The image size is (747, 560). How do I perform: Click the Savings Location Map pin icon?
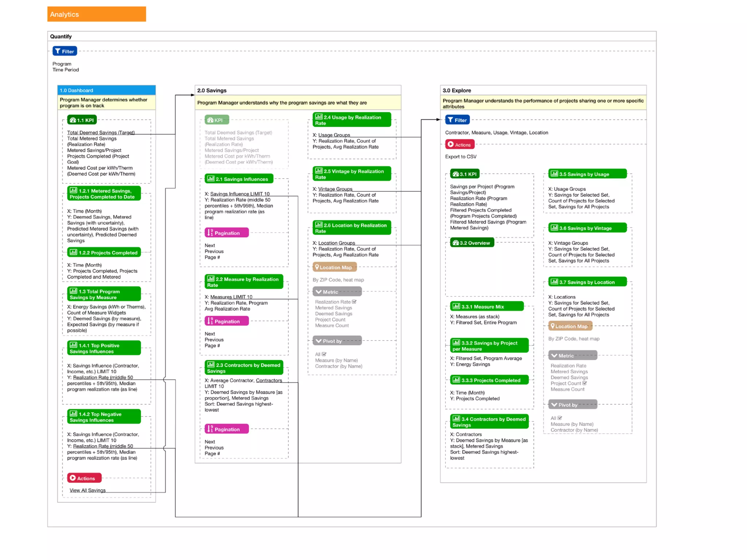click(317, 267)
